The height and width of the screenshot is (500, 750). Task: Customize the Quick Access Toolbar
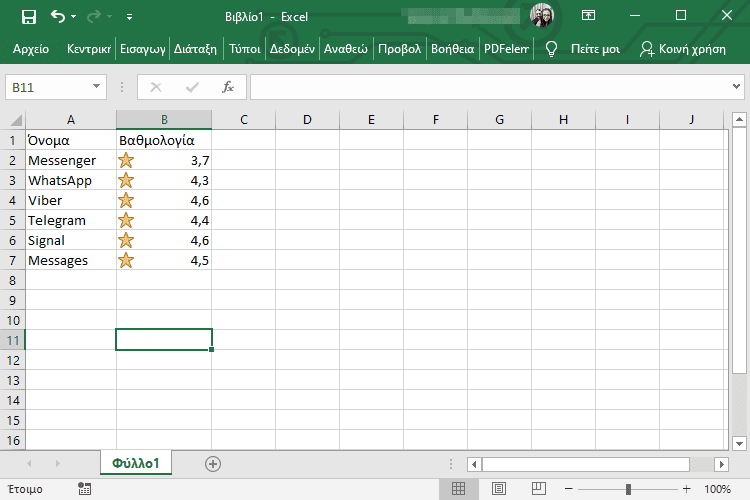(x=129, y=17)
